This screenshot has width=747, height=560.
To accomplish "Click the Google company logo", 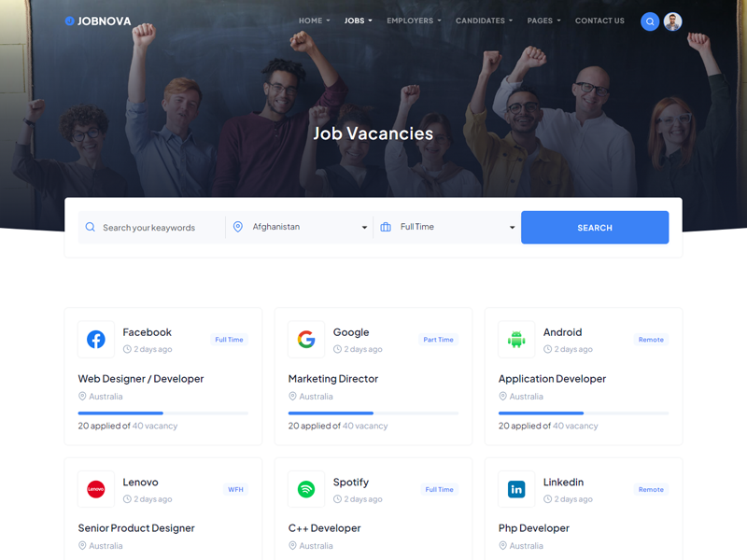I will pos(306,340).
